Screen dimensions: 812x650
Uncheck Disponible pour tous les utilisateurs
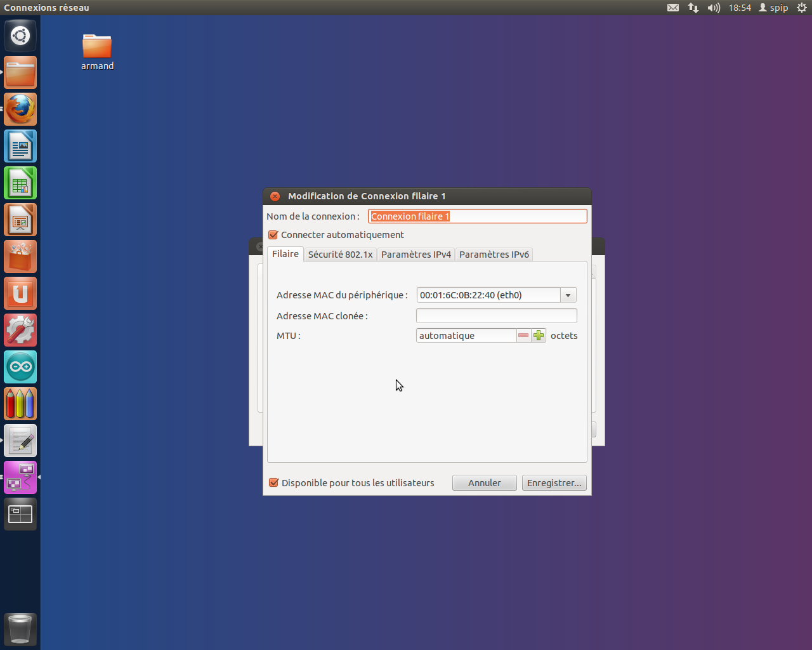[274, 483]
